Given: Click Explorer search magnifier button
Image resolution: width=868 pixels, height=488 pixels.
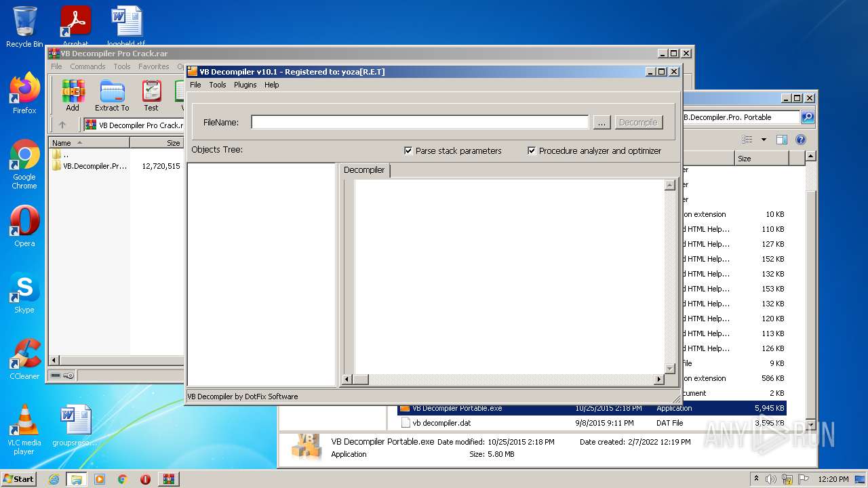Looking at the screenshot, I should click(x=808, y=117).
